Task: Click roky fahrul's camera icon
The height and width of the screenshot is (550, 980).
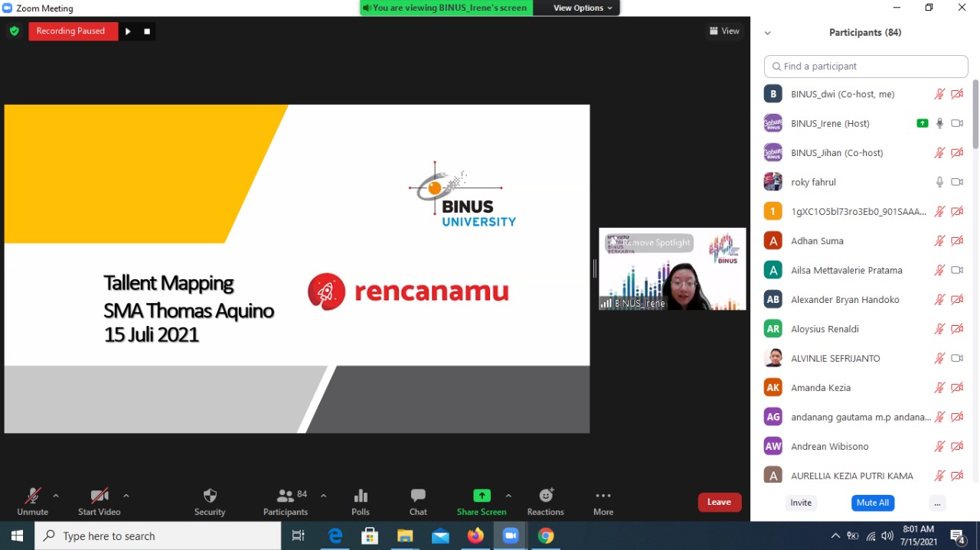Action: [x=957, y=182]
